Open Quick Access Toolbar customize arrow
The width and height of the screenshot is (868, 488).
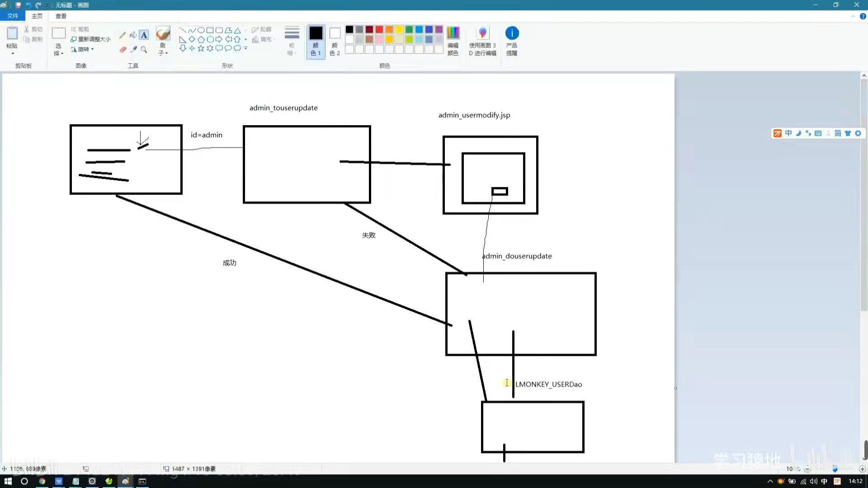(x=47, y=5)
